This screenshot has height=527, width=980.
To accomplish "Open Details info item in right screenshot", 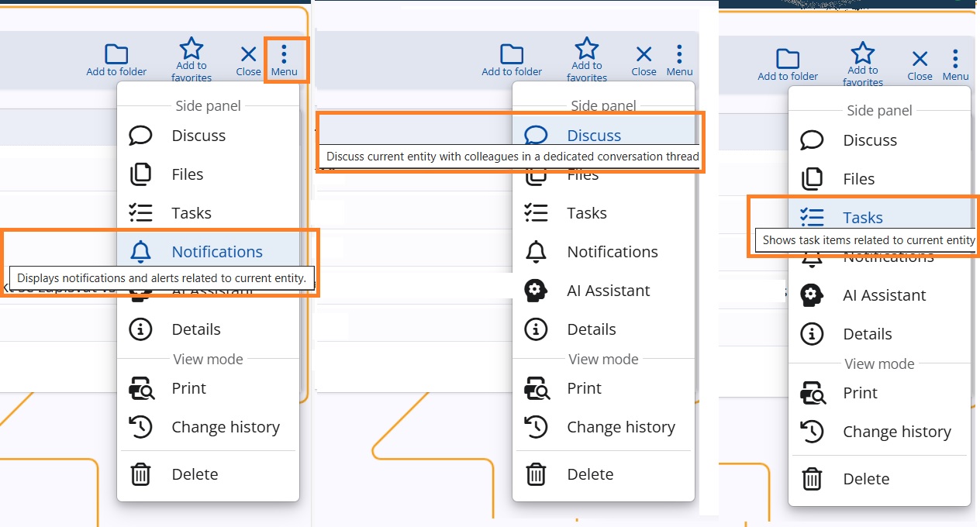I will point(879,334).
